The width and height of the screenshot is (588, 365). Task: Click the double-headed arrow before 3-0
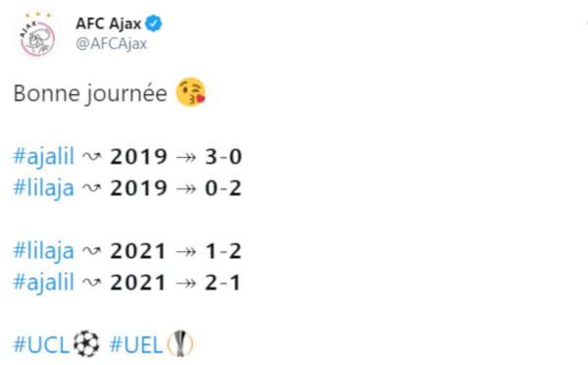(186, 157)
